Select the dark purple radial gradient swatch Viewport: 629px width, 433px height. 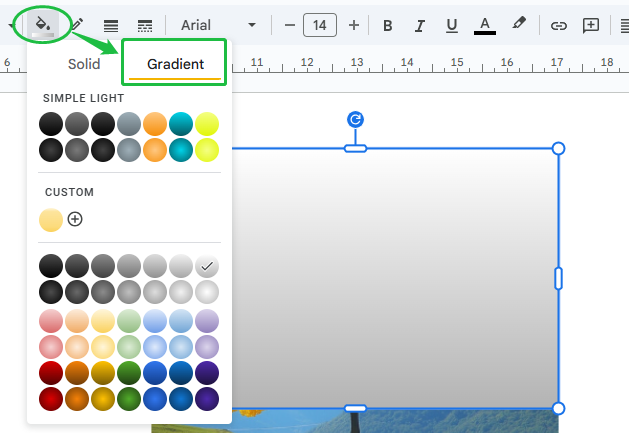[207, 399]
